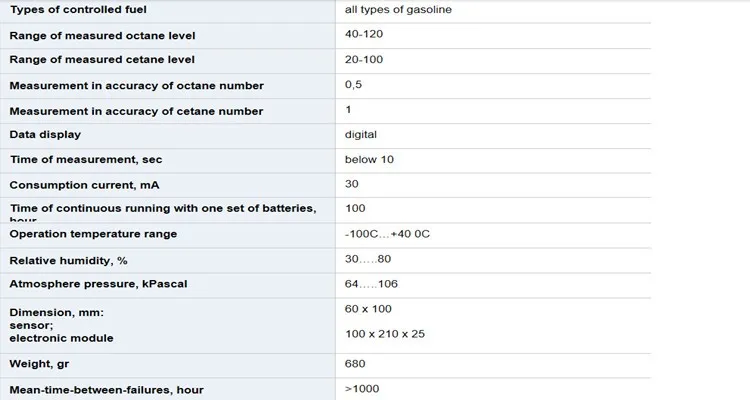Screen dimensions: 750x400
Task: Click the 'below 10' value
Action: point(369,159)
